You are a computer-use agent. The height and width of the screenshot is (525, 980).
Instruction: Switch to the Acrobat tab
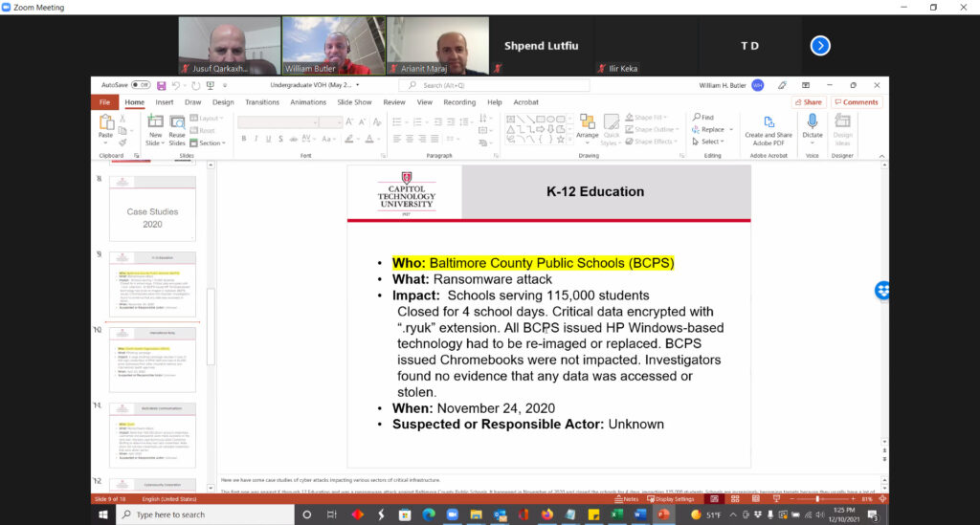coord(525,102)
